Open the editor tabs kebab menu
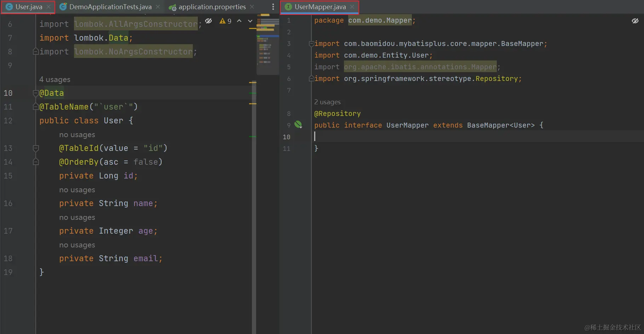This screenshot has height=334, width=644. (x=273, y=7)
